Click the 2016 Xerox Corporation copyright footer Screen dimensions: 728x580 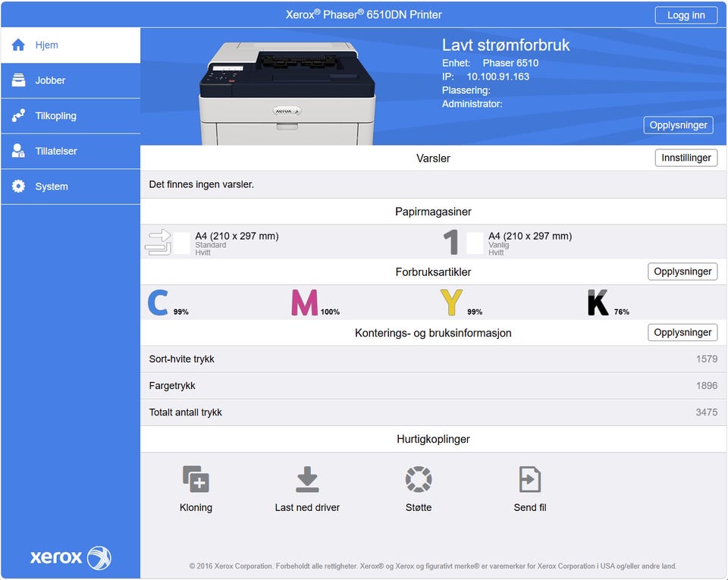(x=433, y=566)
